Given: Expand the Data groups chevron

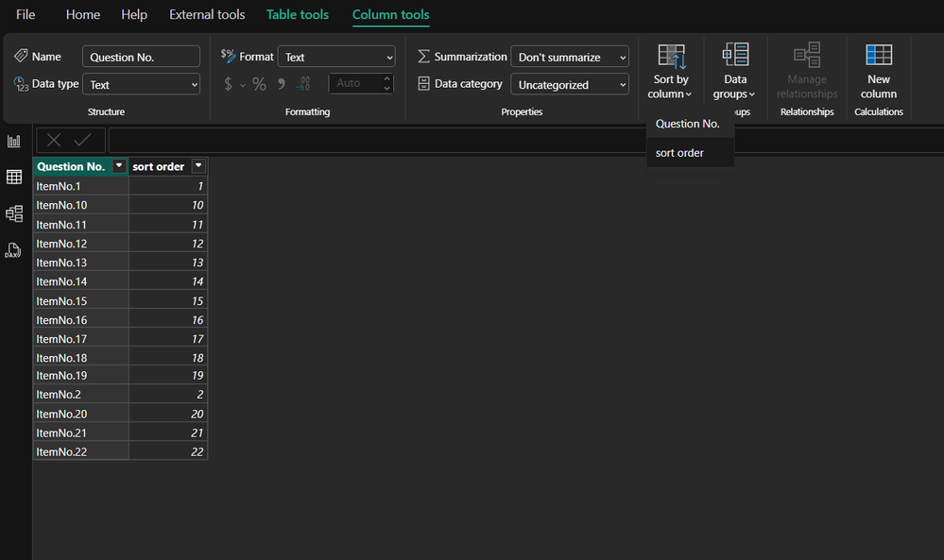Looking at the screenshot, I should pyautogui.click(x=752, y=94).
